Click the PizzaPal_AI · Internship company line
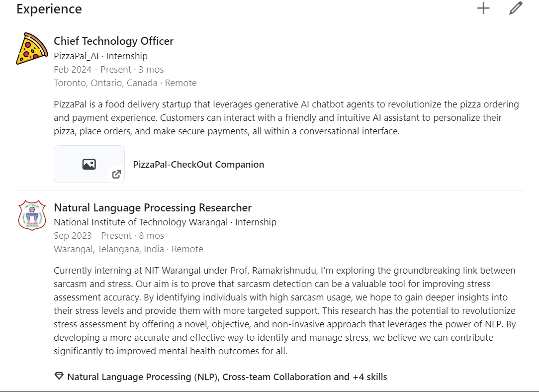 pyautogui.click(x=100, y=56)
